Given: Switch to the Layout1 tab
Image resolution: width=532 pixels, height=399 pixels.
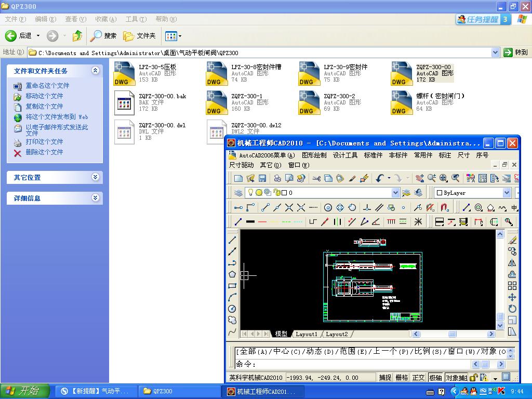Looking at the screenshot, I should [x=307, y=334].
